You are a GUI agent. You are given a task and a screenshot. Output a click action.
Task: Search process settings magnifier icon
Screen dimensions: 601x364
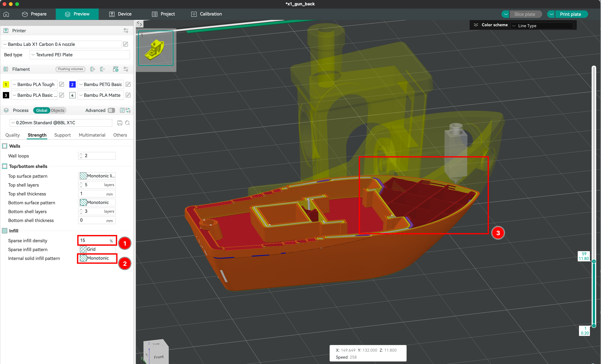click(127, 123)
